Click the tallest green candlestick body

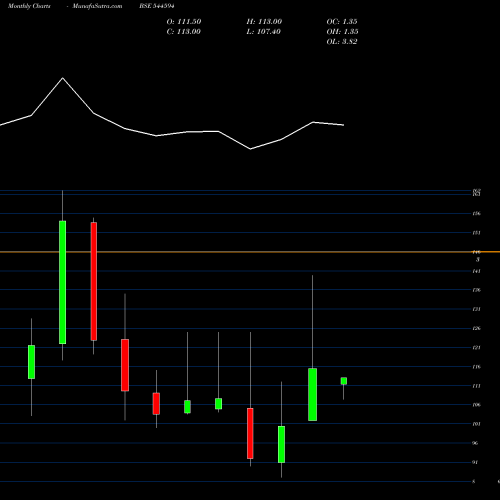(62, 282)
